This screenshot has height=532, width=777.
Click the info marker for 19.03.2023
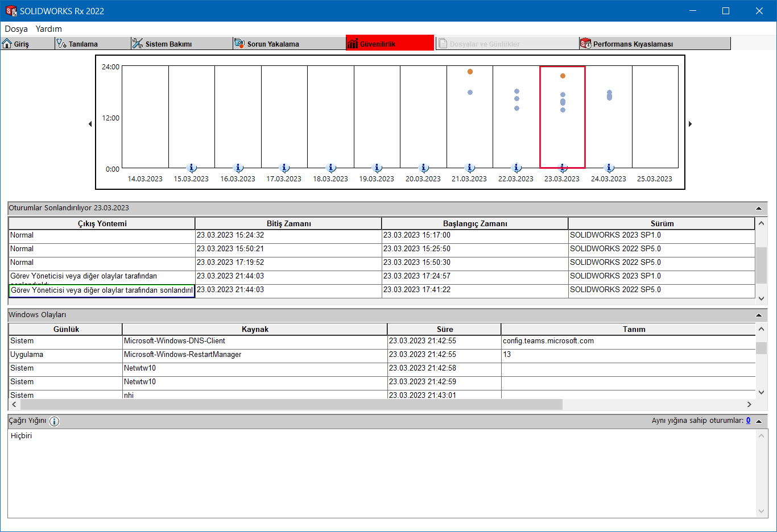(x=377, y=168)
